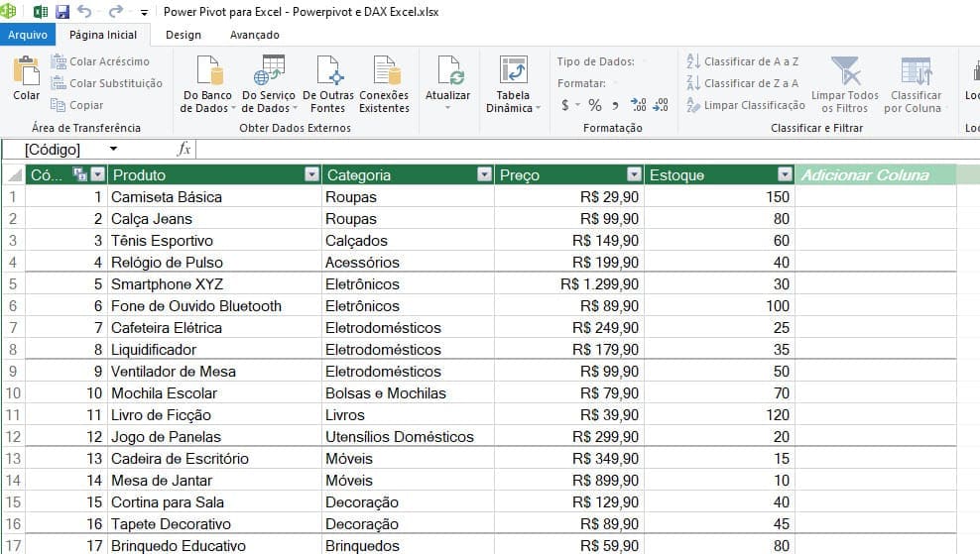Open the Preço column filter arrow

(x=633, y=175)
